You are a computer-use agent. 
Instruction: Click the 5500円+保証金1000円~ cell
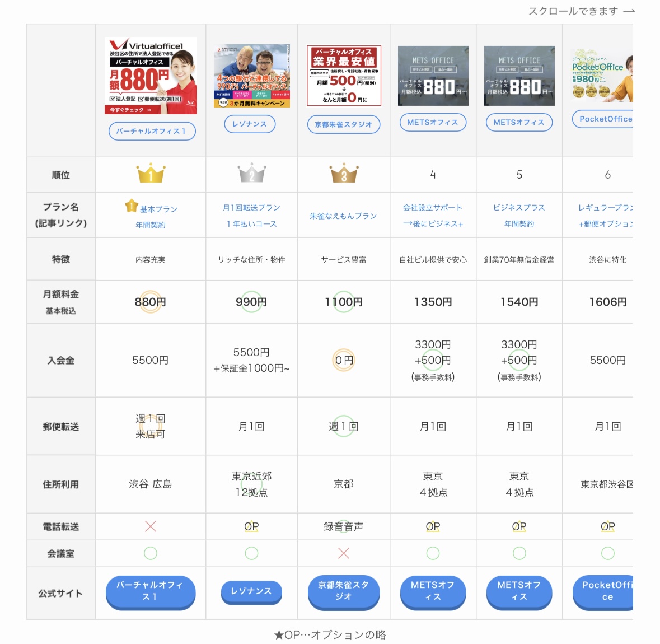[252, 360]
